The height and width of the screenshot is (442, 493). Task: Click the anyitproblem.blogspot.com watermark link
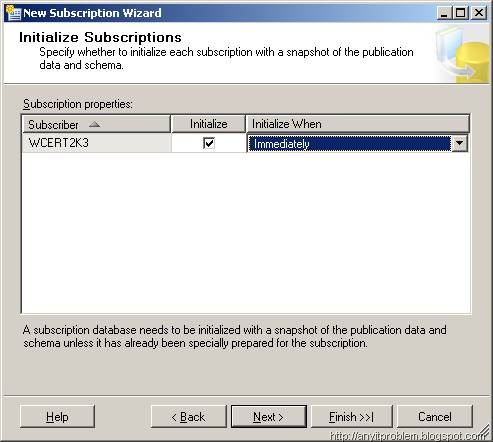[x=407, y=436]
